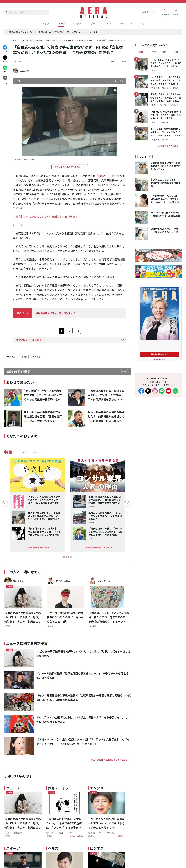This screenshot has width=186, height=868.
Task: Open コンサル業界 人気の理由 feature banner
Action: point(97,475)
